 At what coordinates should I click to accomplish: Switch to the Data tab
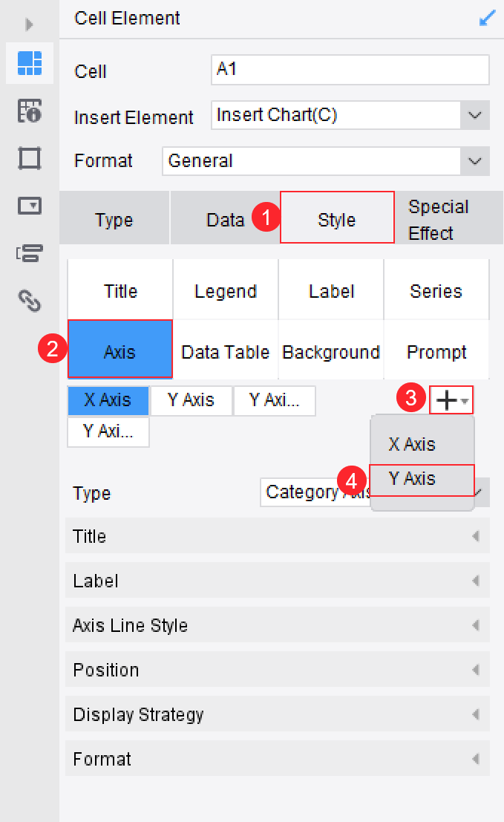coord(226,218)
